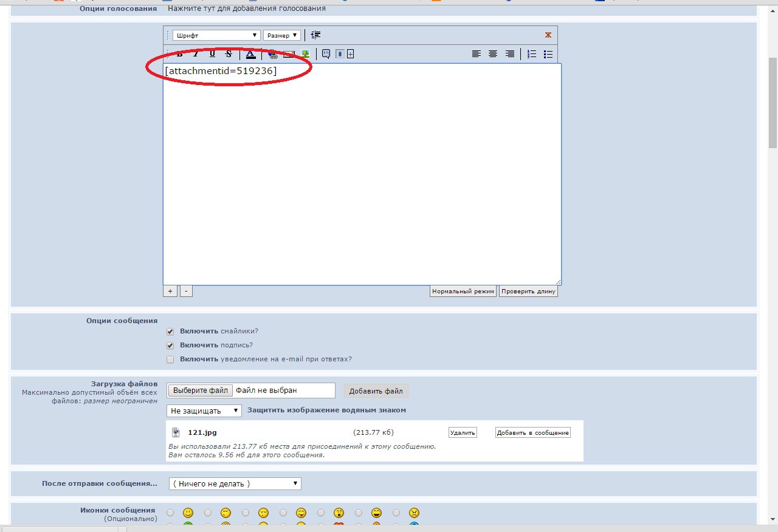Click the '+' button below the editor
This screenshot has height=532, width=778.
[170, 292]
